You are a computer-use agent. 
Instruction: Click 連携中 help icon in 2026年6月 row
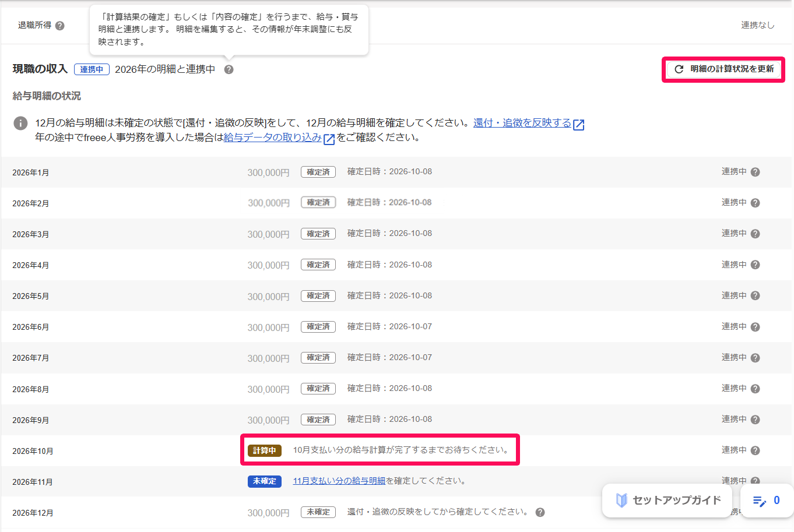click(x=755, y=327)
